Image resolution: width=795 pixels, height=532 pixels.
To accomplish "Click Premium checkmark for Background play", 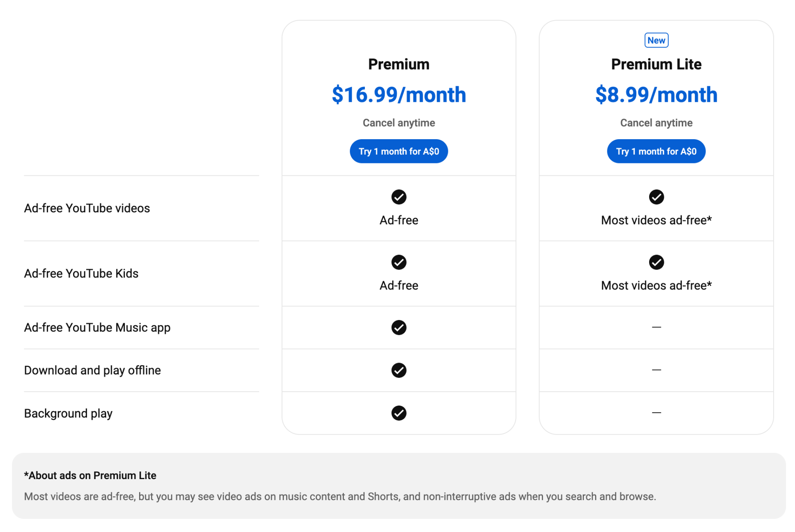I will (399, 413).
